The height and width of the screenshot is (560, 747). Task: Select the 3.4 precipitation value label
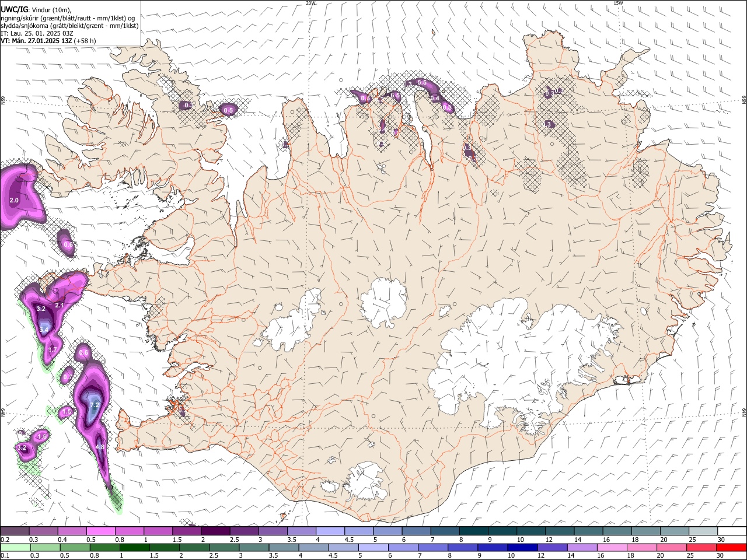[44, 330]
